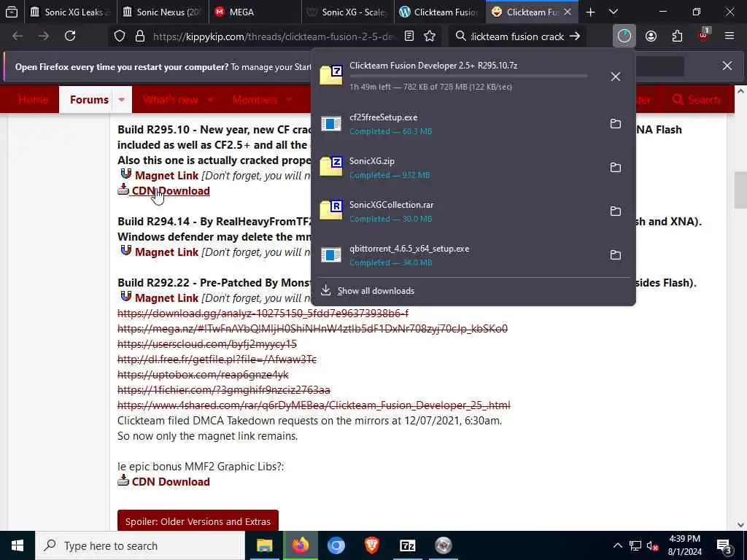Open qbittorrent_4.6.5_x64_setup.exe download entry
Screen dimensions: 747x560
(x=457, y=255)
